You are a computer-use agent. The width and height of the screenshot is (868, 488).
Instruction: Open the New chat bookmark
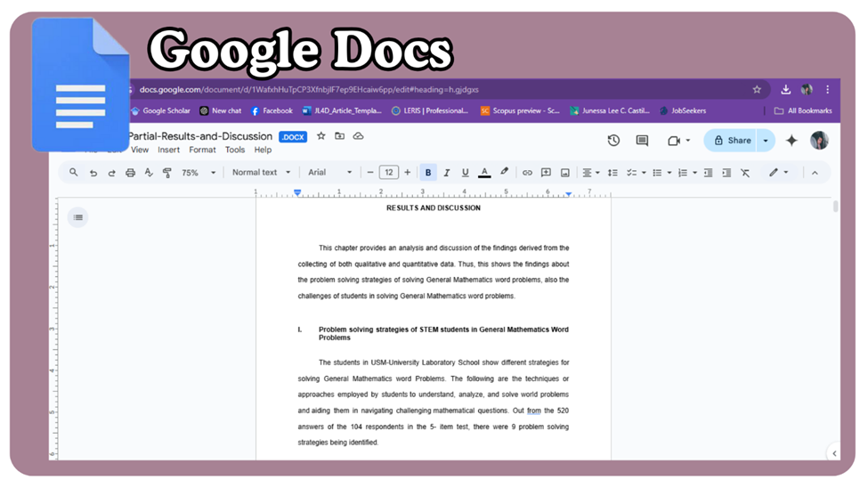pyautogui.click(x=220, y=110)
